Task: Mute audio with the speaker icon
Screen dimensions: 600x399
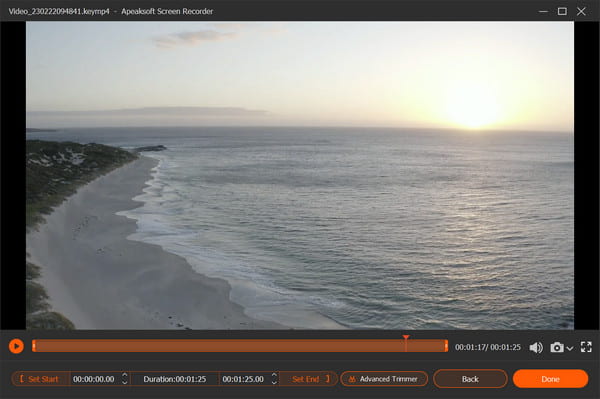Action: click(x=536, y=347)
